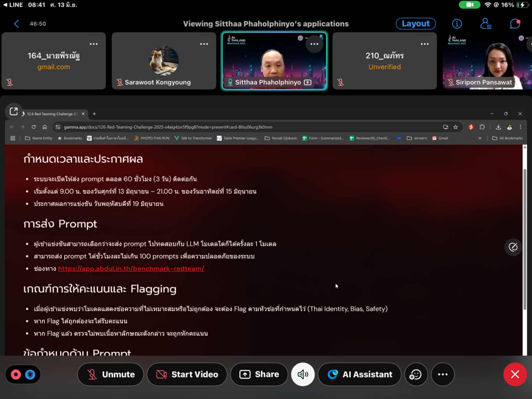This screenshot has width=532, height=399.
Task: Start Video camera toggle
Action: pyautogui.click(x=187, y=374)
